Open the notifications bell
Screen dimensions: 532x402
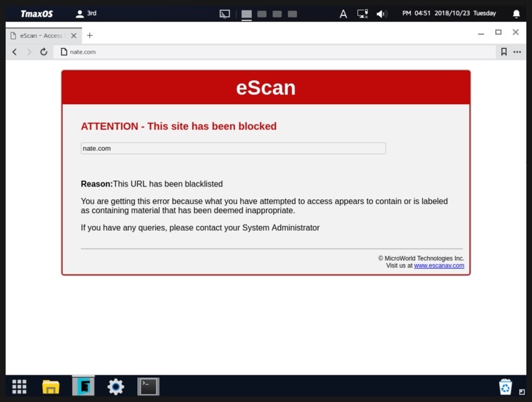pos(516,14)
